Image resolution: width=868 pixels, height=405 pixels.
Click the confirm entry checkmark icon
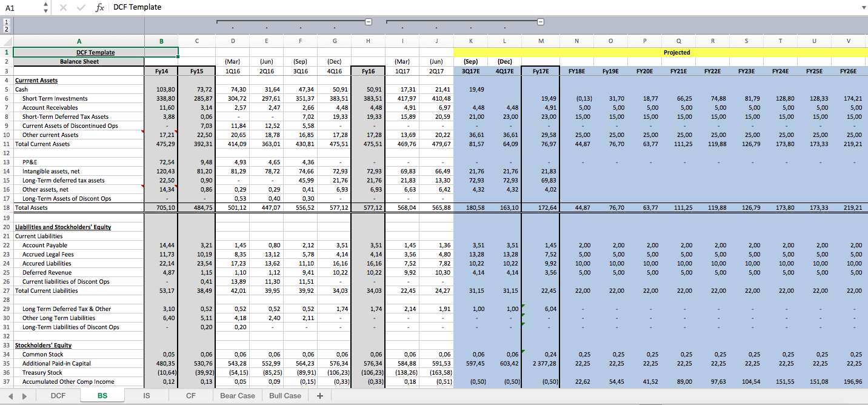coord(81,7)
